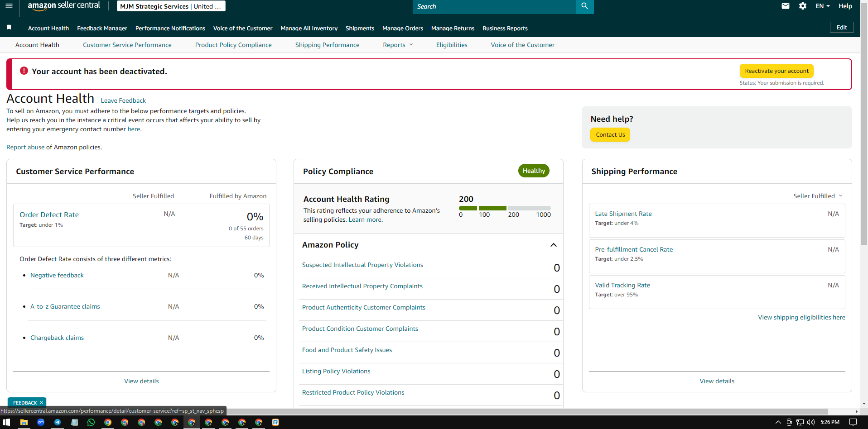Click the search magnifier button
The image size is (868, 429).
coord(584,6)
